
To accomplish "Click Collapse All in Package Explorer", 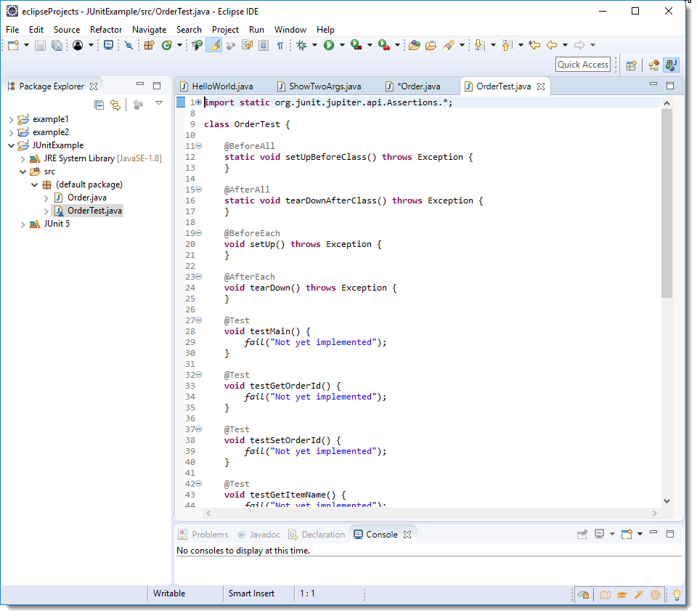I will pos(99,105).
